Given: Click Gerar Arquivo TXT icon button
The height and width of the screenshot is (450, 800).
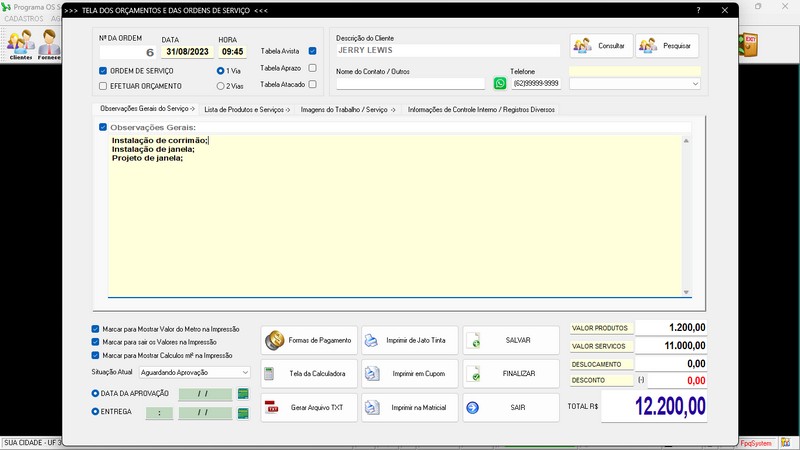Looking at the screenshot, I should tap(308, 408).
